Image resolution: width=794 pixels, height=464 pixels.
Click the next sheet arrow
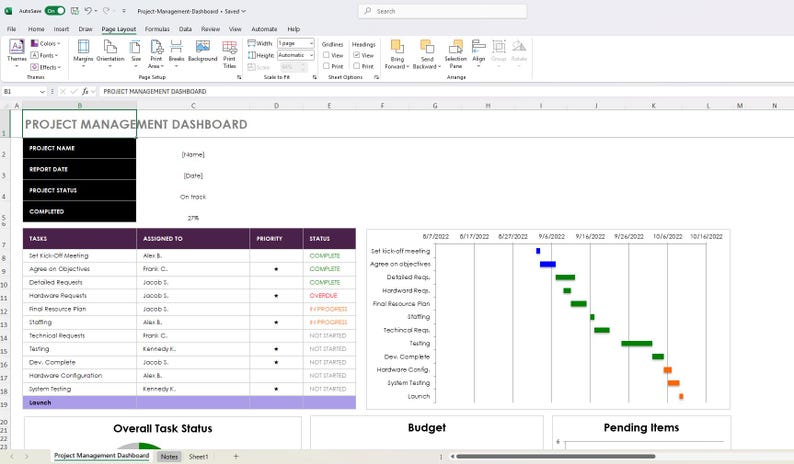(26, 456)
